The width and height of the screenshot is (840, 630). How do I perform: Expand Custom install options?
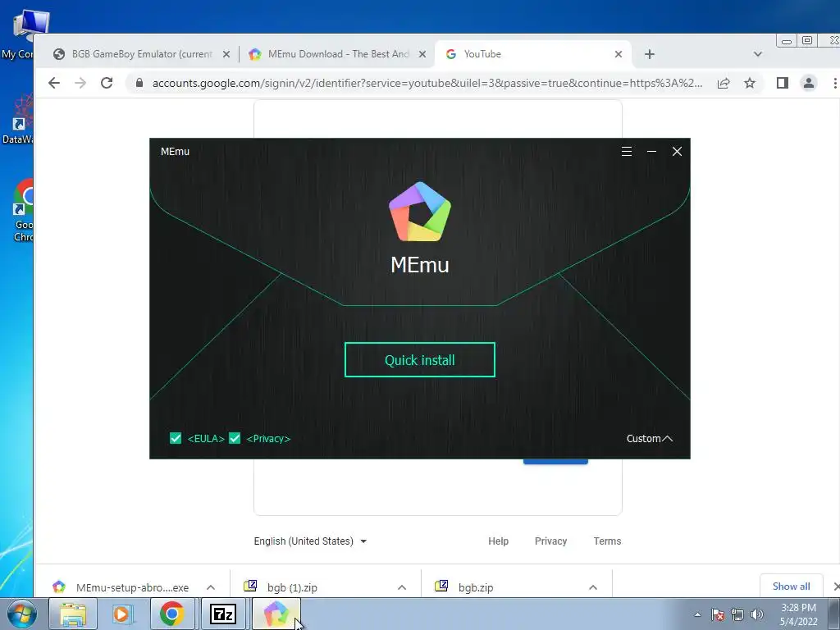click(650, 439)
